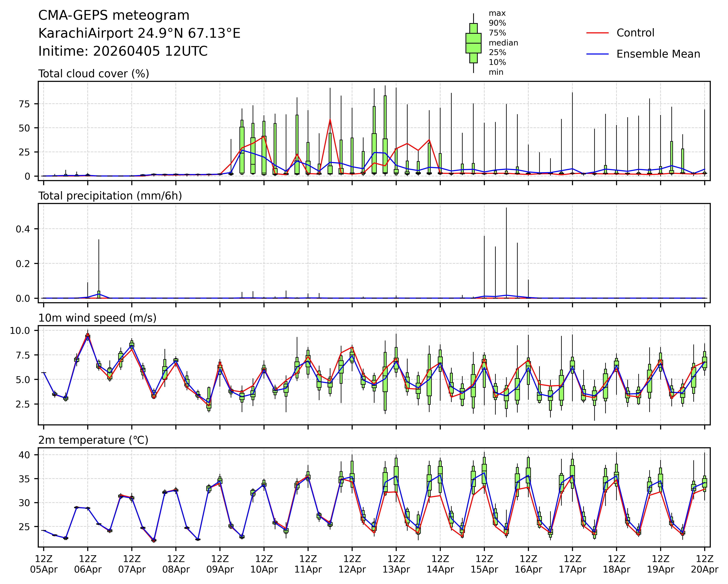The width and height of the screenshot is (728, 584).
Task: Click the 2m temperature panel title
Action: tap(93, 440)
